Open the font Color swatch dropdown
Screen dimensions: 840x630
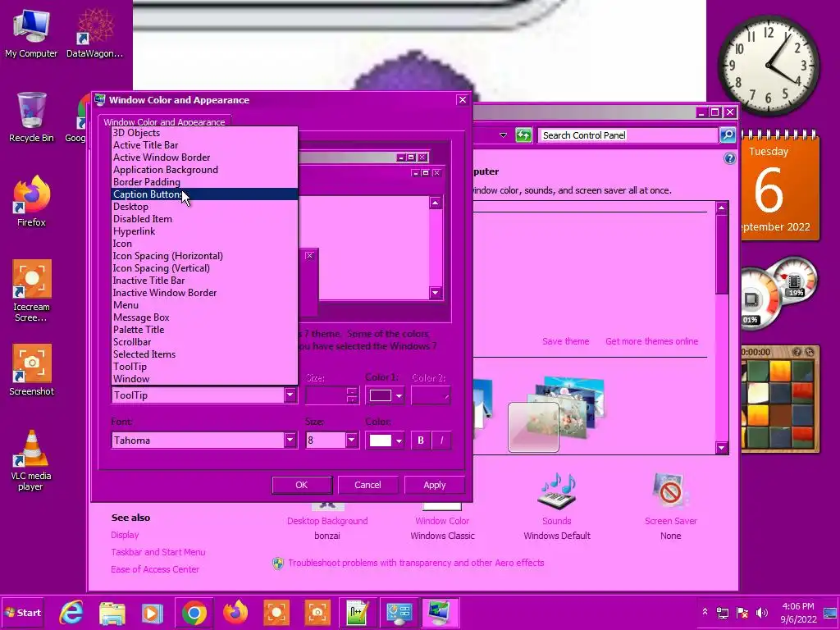point(386,441)
